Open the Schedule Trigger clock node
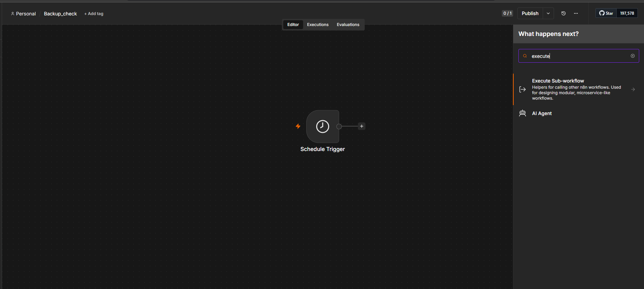644x289 pixels. (x=323, y=126)
